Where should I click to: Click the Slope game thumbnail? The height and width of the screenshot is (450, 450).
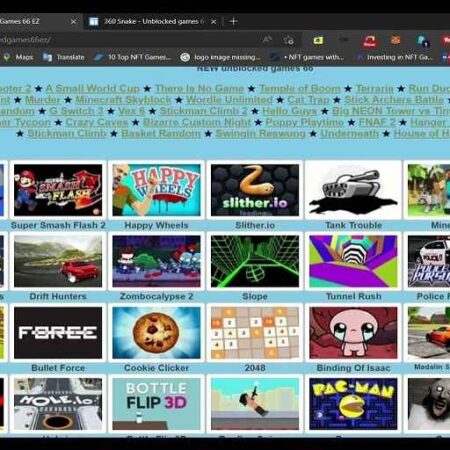click(255, 261)
